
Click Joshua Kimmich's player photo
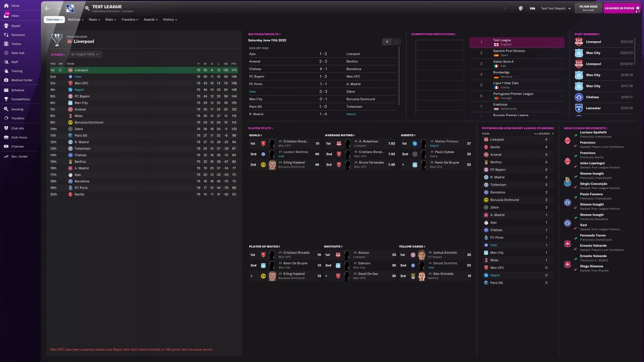422,255
